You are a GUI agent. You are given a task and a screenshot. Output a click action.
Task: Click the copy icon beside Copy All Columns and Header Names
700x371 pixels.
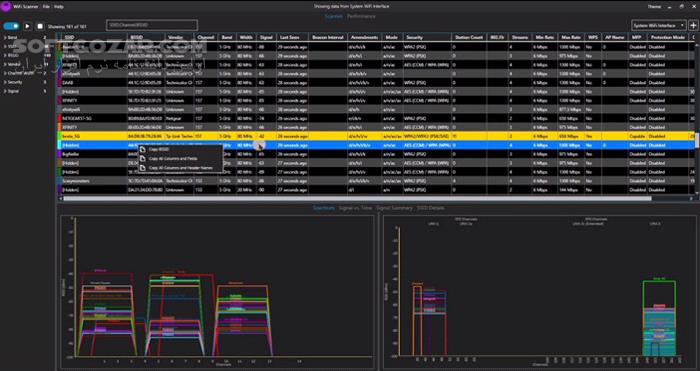[x=143, y=168]
